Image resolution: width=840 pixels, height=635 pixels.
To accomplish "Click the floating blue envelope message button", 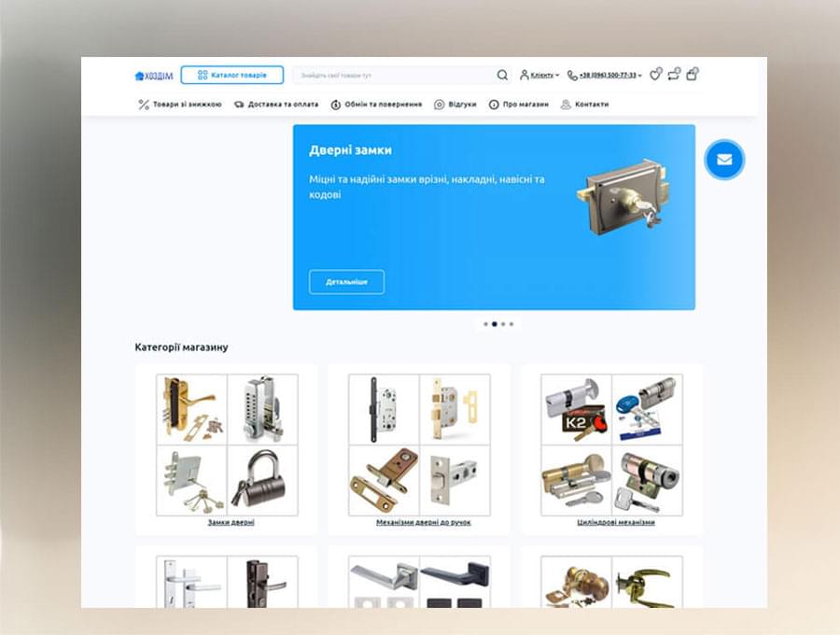I will (x=724, y=160).
